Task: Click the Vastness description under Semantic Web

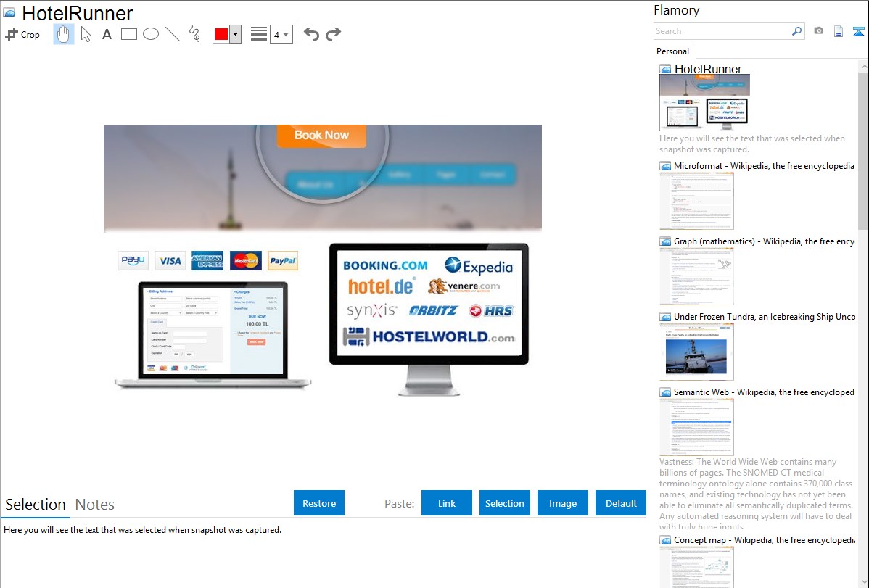Action: point(757,494)
